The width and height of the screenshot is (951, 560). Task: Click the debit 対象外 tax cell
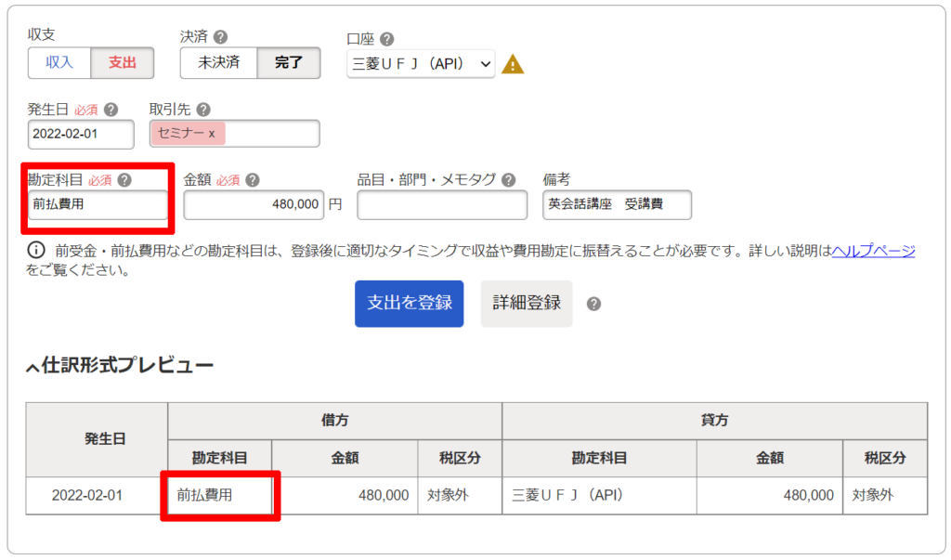pos(460,495)
